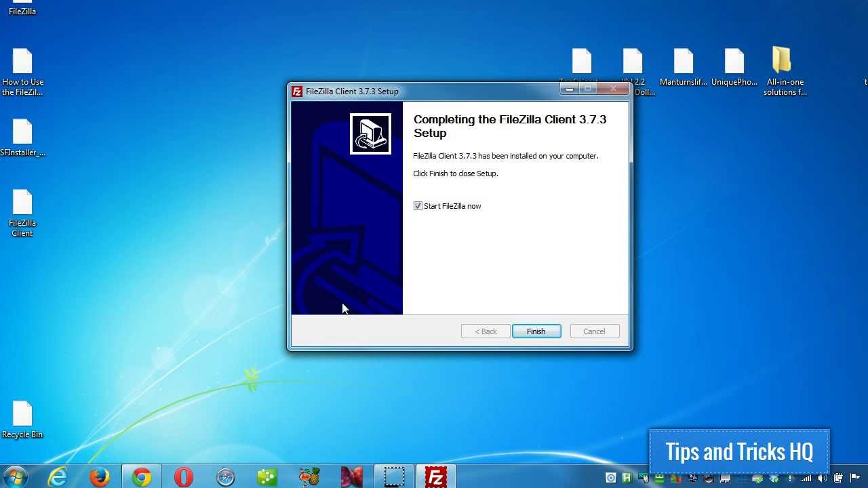Select the UniquePho... desktop file

[734, 68]
